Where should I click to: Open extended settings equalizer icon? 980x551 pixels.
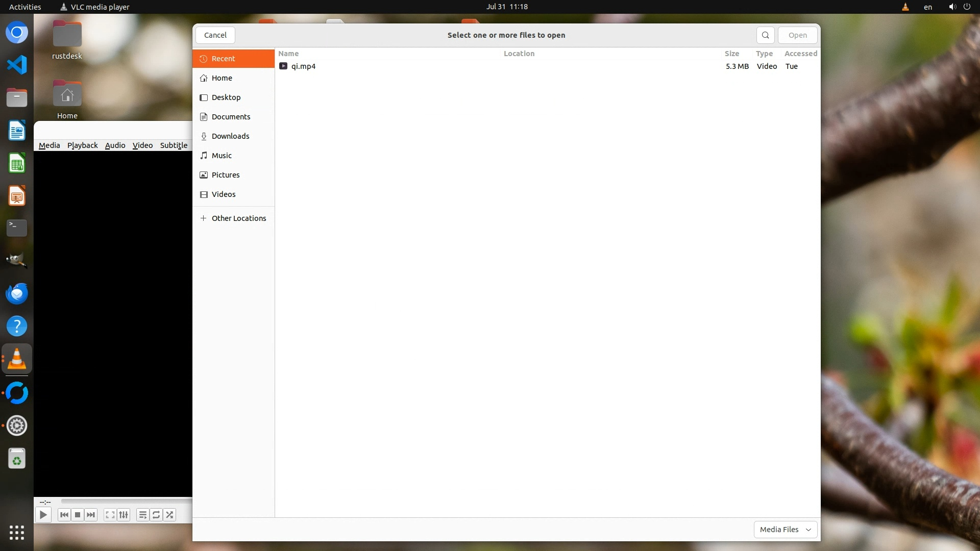pos(124,515)
